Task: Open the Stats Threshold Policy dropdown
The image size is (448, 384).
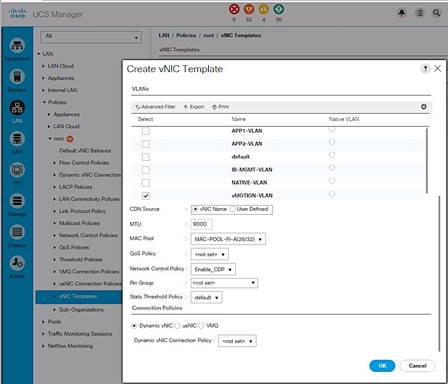Action: click(x=206, y=297)
